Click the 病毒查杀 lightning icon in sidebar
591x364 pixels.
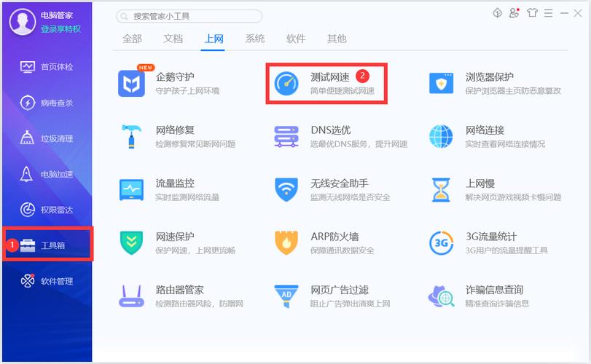pos(28,103)
